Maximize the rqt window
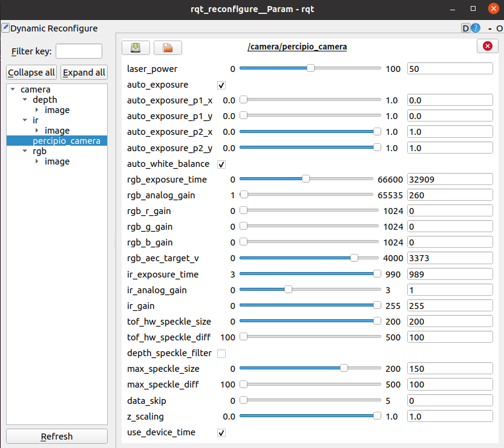504x448 pixels. click(473, 8)
